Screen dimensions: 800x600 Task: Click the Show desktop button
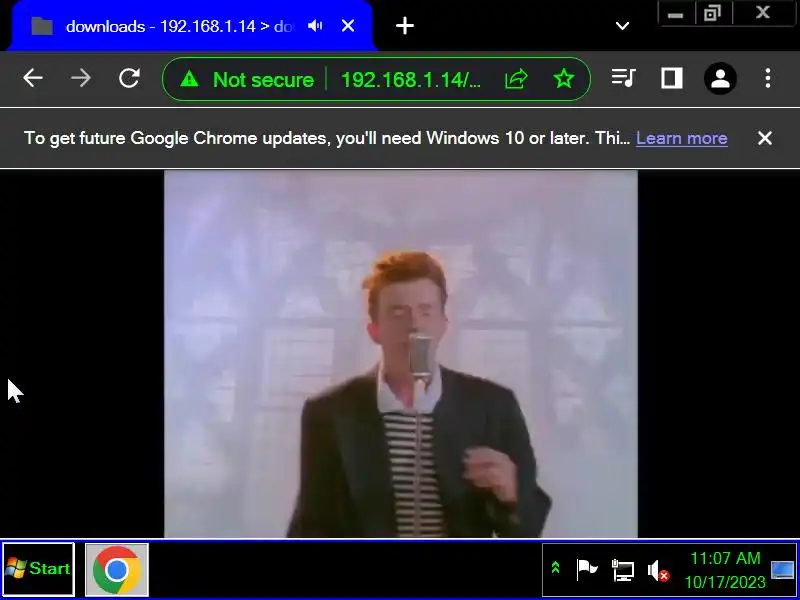pyautogui.click(x=783, y=569)
